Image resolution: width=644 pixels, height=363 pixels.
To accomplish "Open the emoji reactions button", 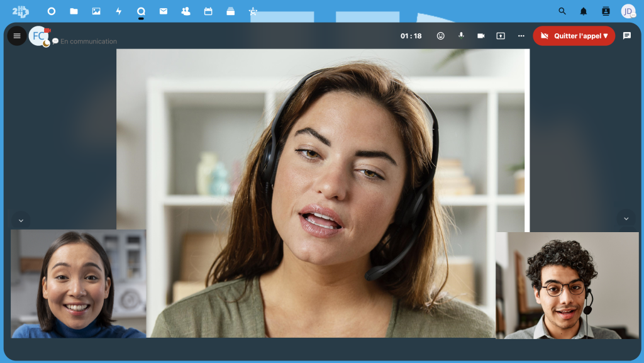I will 441,36.
